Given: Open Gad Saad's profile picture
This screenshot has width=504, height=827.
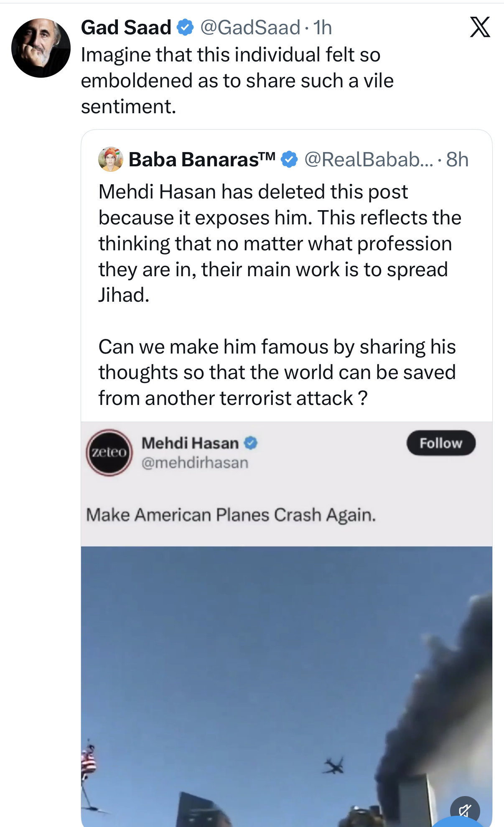Looking at the screenshot, I should coord(41,48).
